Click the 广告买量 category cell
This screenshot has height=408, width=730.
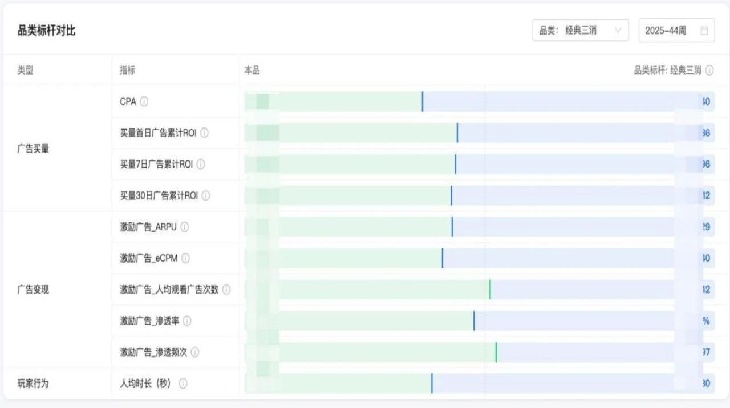[x=33, y=148]
